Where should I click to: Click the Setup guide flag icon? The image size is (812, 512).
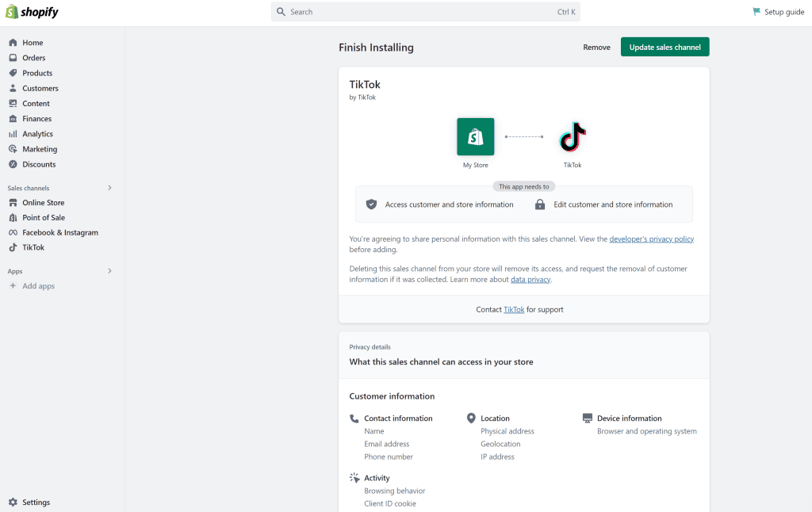click(x=756, y=11)
